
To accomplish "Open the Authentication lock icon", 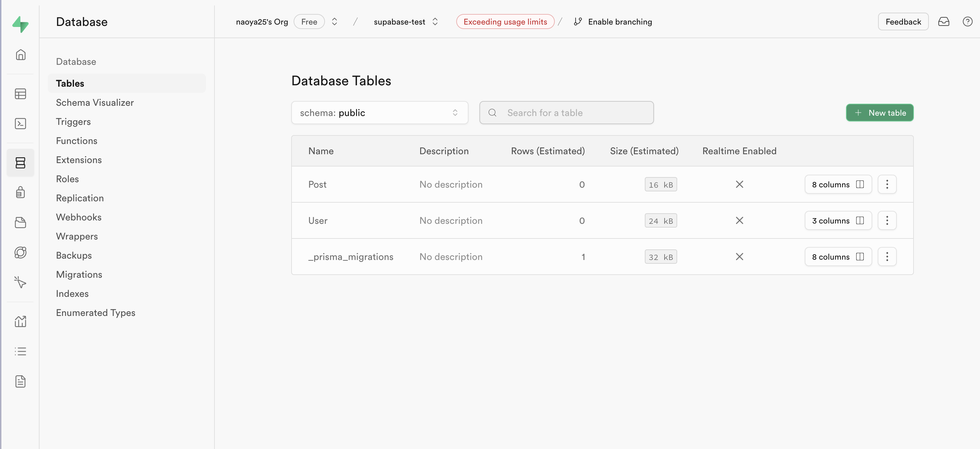I will point(20,192).
